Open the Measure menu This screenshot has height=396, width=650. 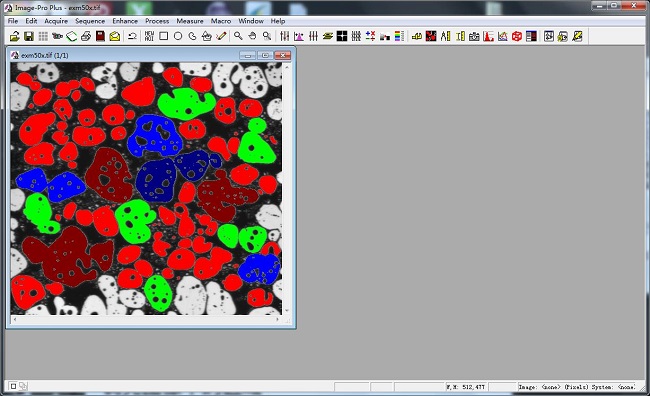[x=190, y=21]
